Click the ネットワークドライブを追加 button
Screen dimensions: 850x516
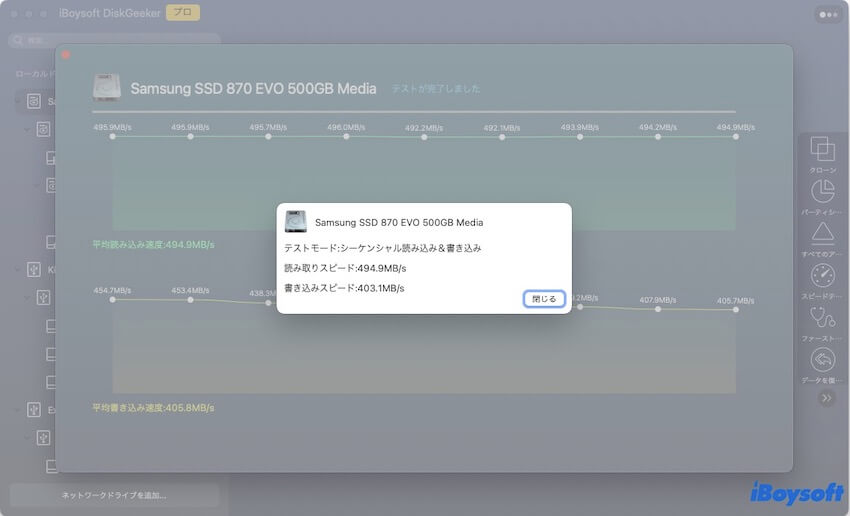click(x=114, y=495)
